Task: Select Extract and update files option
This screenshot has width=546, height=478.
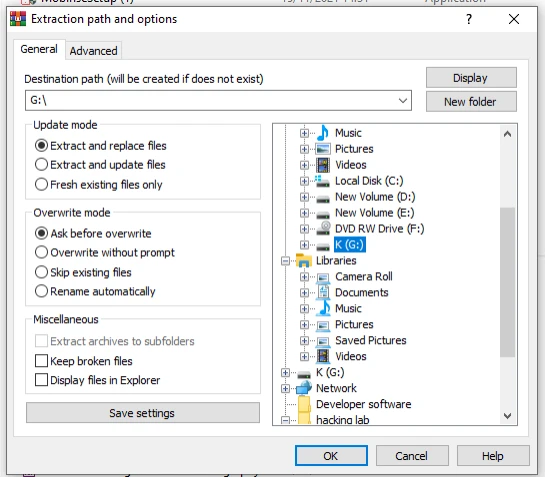Action: pyautogui.click(x=100, y=165)
